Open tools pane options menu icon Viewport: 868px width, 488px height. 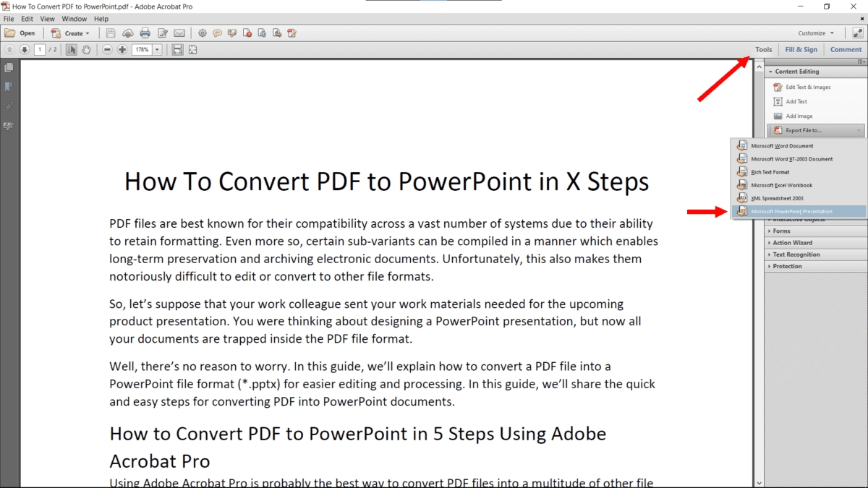click(861, 62)
